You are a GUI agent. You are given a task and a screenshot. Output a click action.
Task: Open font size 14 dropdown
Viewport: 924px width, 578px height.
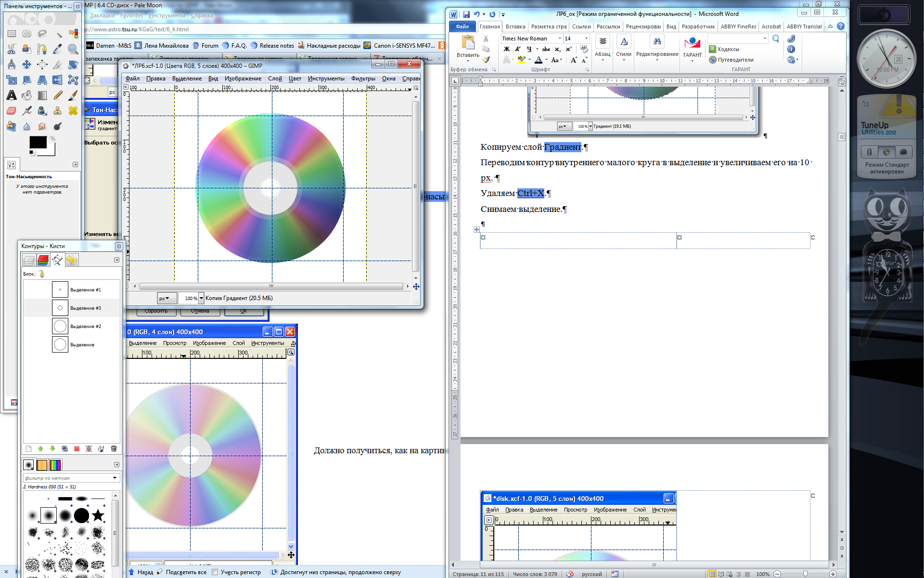(x=586, y=39)
